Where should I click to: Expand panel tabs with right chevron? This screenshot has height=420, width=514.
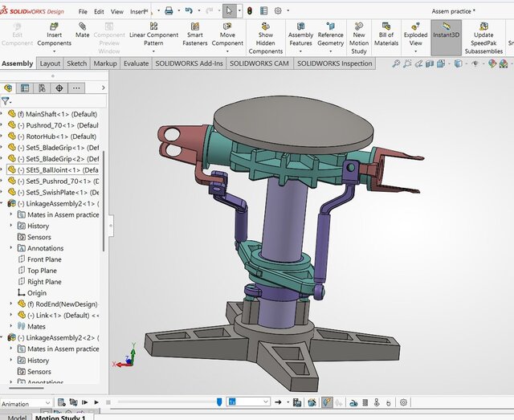(104, 88)
